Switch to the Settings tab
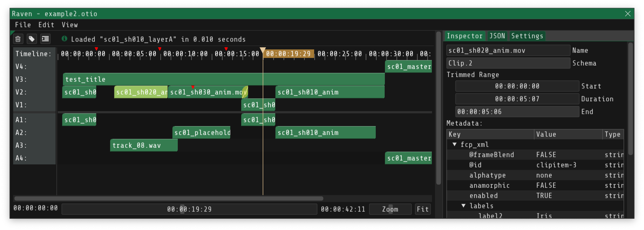Screen dimensions: 644x230 pyautogui.click(x=527, y=36)
